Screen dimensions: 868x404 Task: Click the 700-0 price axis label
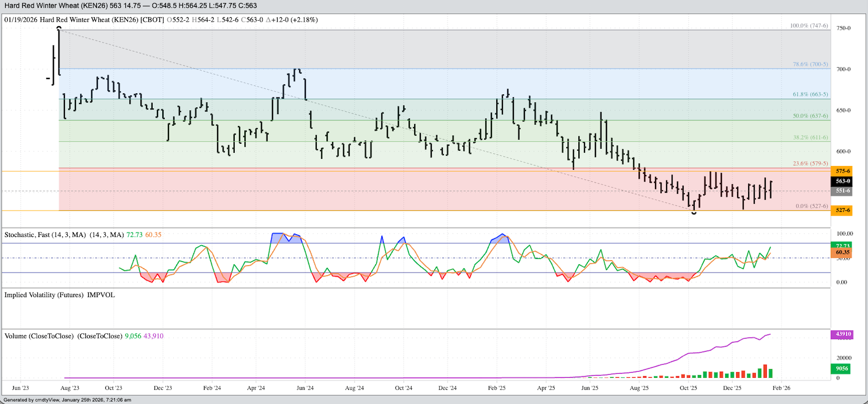[843, 69]
